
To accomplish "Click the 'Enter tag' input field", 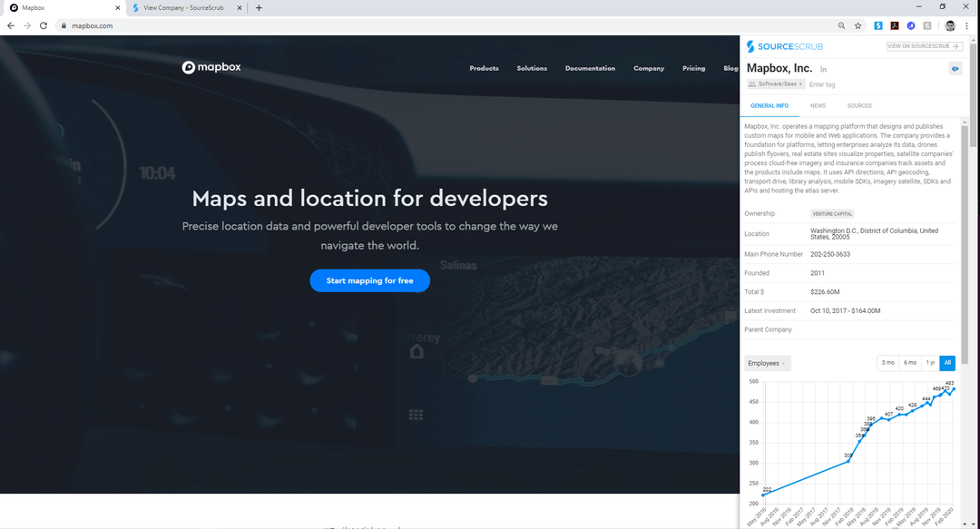I will (x=822, y=84).
